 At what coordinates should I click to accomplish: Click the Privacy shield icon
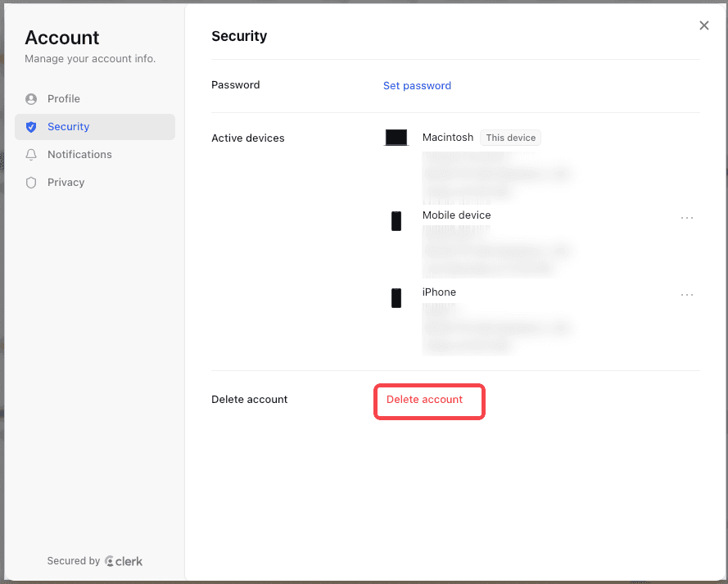[31, 183]
